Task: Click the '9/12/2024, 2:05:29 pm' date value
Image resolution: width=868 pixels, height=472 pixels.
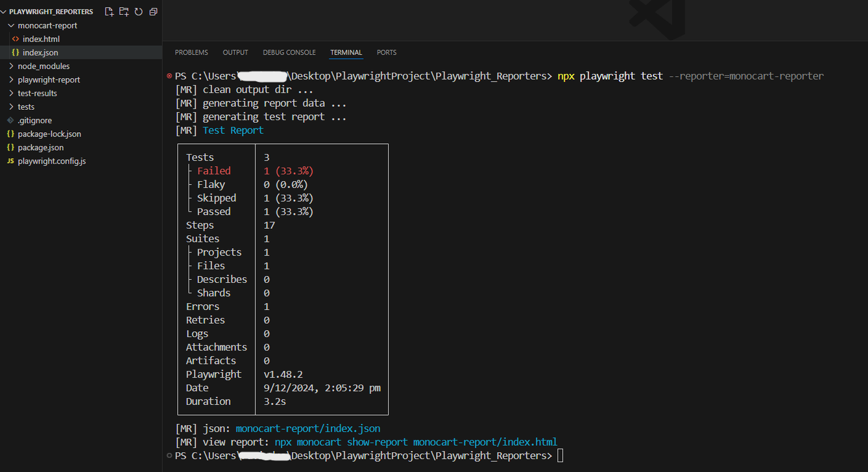Action: pos(322,388)
